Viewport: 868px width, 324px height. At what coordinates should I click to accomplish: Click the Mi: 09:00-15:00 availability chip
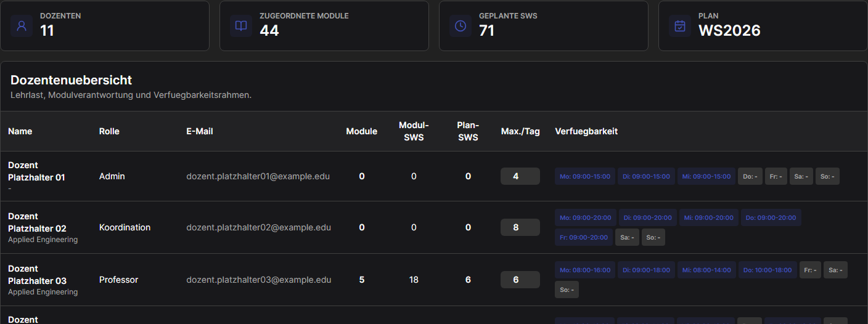(x=706, y=176)
